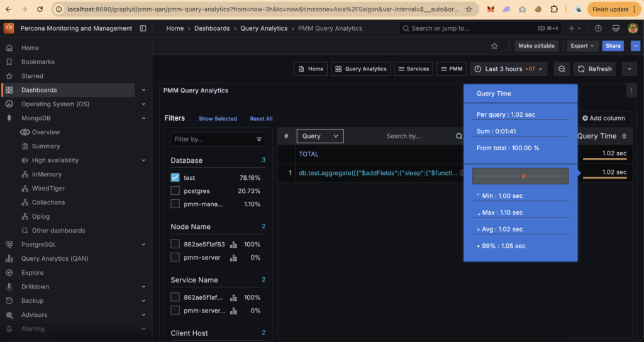Check the pmm-server node name filter
The width and height of the screenshot is (644, 342).
coord(175,257)
